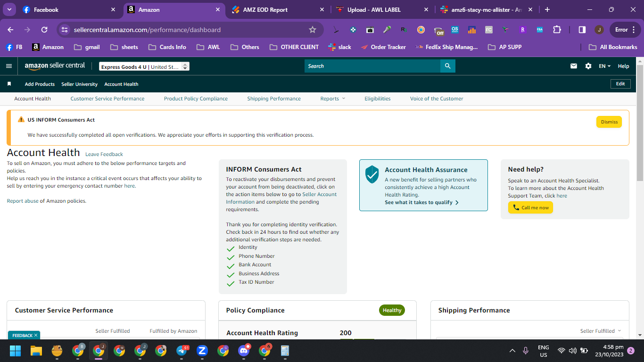Click the bookmark flag icon beside Add Products
Image resolution: width=644 pixels, height=362 pixels.
9,84
